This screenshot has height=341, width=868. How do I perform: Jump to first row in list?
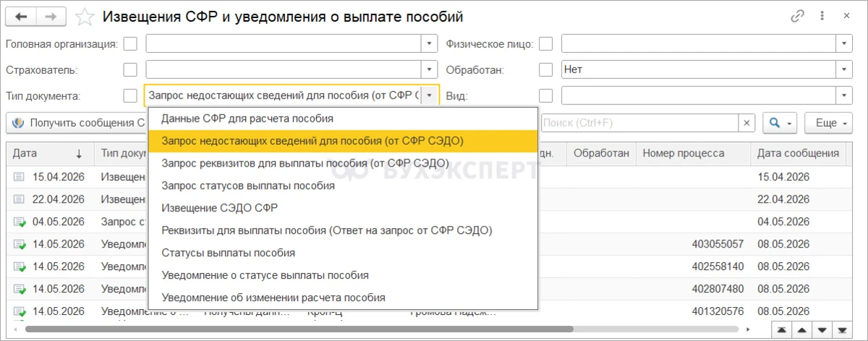[x=783, y=329]
